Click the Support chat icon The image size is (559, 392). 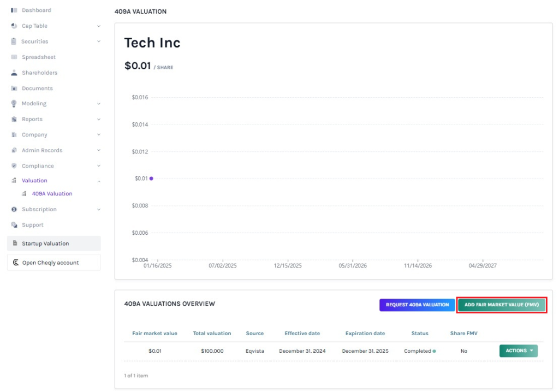pyautogui.click(x=14, y=225)
